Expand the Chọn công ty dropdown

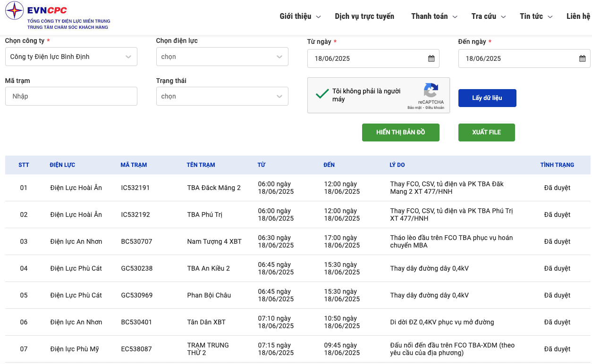coord(71,57)
